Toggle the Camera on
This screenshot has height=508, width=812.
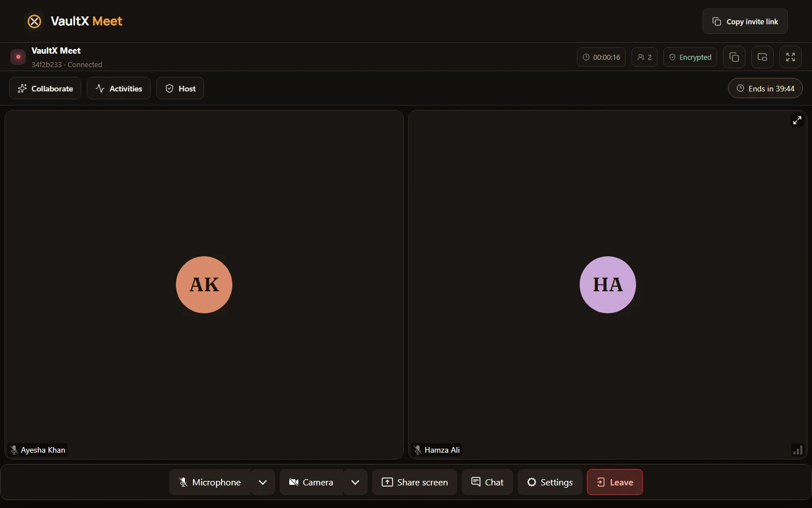click(311, 482)
